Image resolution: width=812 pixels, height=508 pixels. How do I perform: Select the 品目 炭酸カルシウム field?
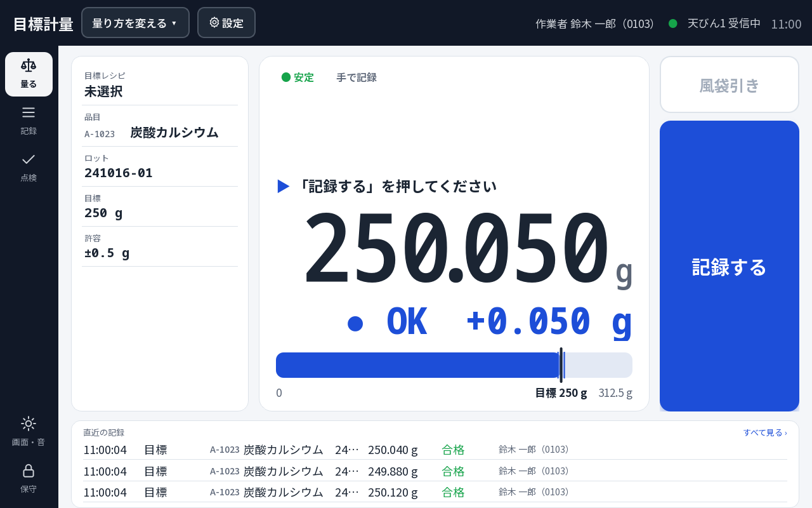coord(160,126)
